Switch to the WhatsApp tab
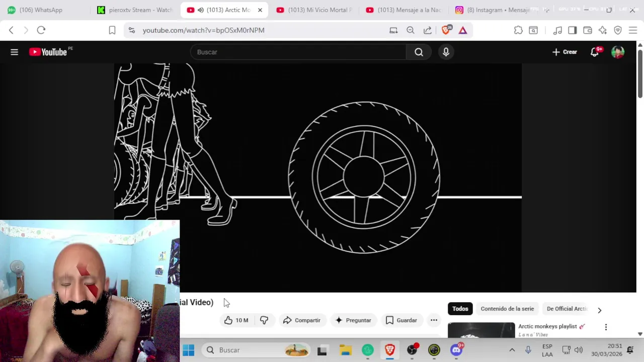The image size is (644, 362). [x=44, y=10]
